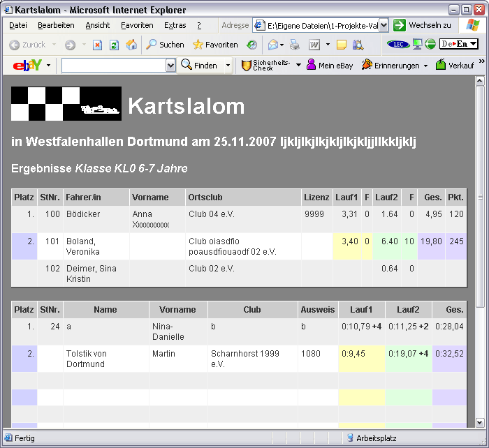This screenshot has height=448, width=489.
Task: Open eBay search field history dropdown
Action: [x=170, y=66]
